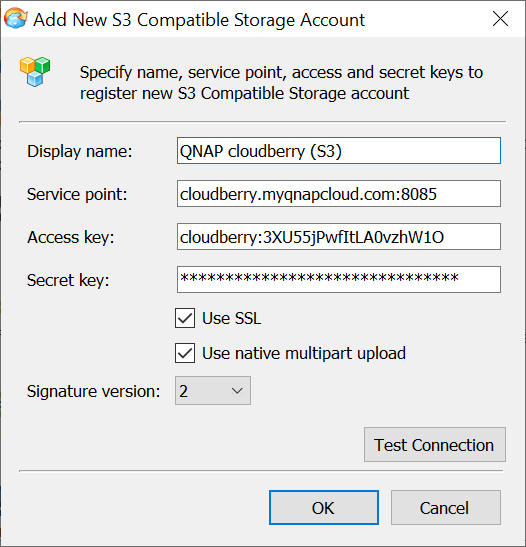
Task: Click the Cancel button
Action: [446, 508]
